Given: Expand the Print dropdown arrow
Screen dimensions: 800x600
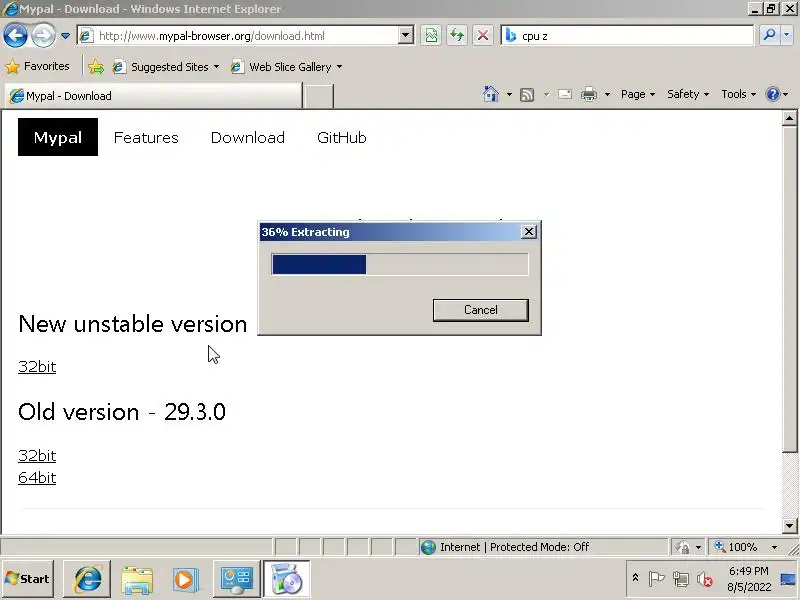Looking at the screenshot, I should click(x=607, y=94).
